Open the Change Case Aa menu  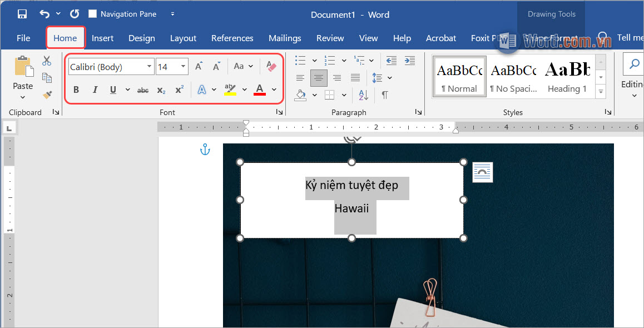(x=243, y=66)
